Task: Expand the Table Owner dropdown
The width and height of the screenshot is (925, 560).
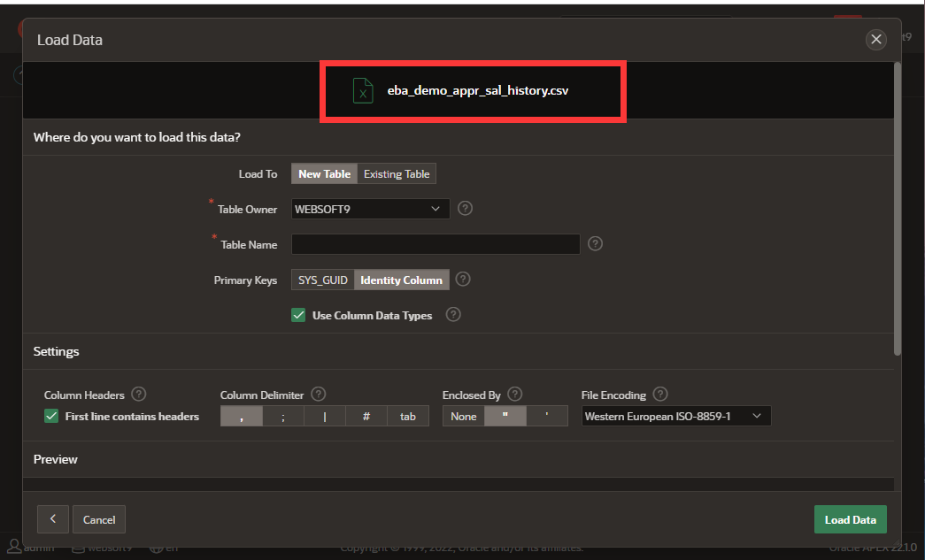Action: (370, 209)
